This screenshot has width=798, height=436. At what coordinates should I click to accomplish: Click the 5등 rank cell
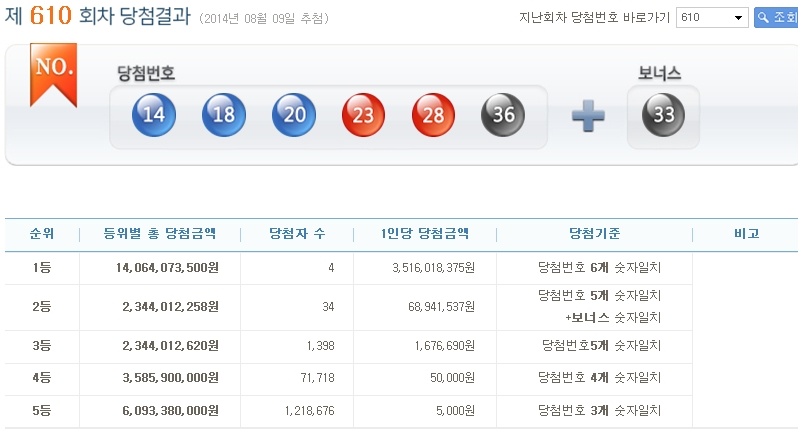coord(42,411)
